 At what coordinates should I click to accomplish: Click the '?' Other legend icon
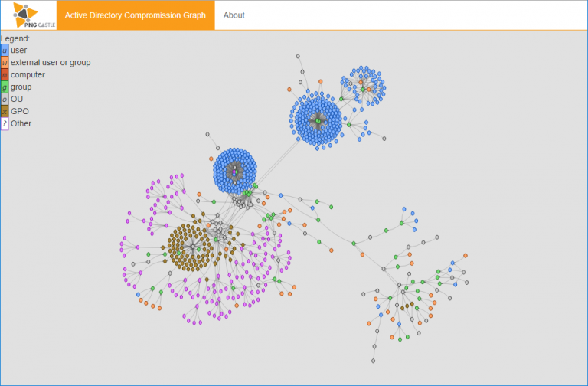coord(5,124)
